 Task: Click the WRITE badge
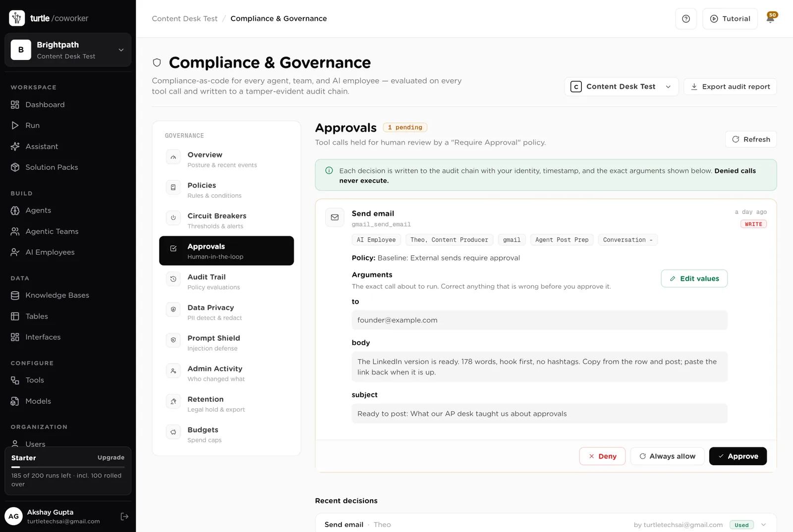pyautogui.click(x=753, y=224)
